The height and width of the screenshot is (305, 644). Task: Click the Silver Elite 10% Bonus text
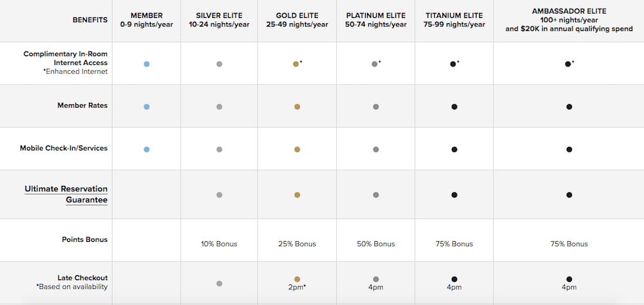click(x=220, y=244)
